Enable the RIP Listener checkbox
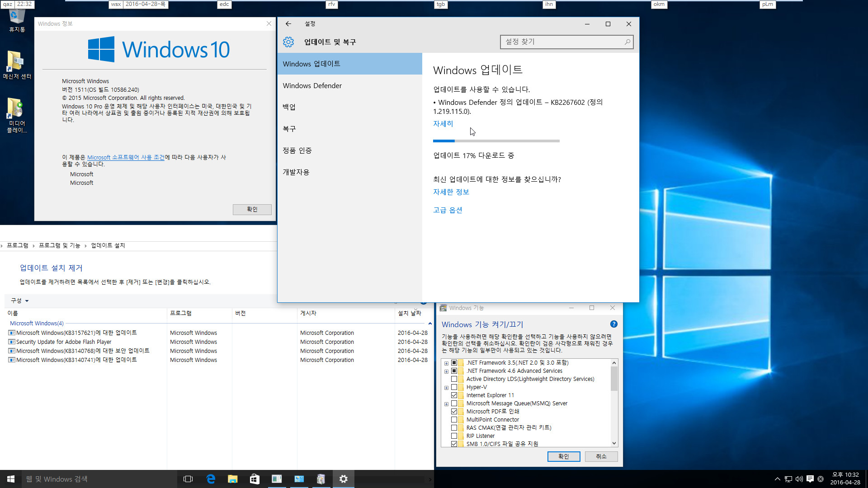The width and height of the screenshot is (868, 488). (454, 436)
